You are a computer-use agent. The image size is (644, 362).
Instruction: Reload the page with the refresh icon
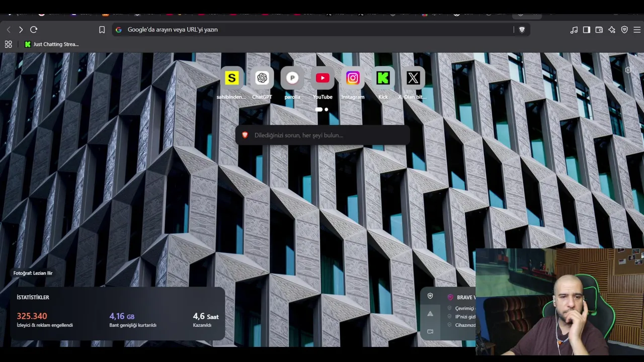(34, 30)
